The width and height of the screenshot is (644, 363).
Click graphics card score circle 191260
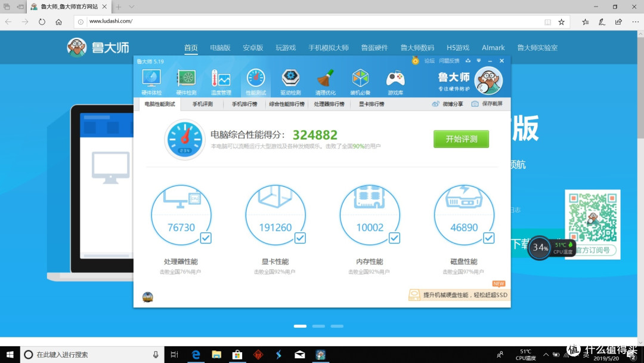[275, 215]
